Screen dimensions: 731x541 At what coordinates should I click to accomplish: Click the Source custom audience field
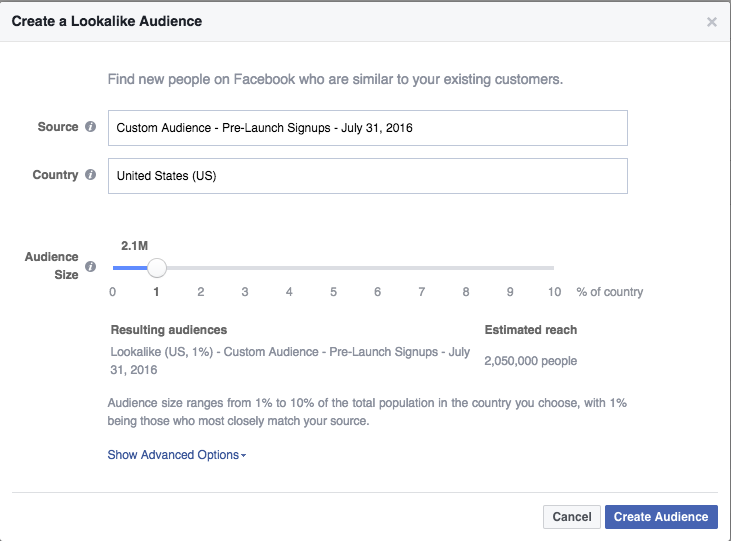[367, 128]
